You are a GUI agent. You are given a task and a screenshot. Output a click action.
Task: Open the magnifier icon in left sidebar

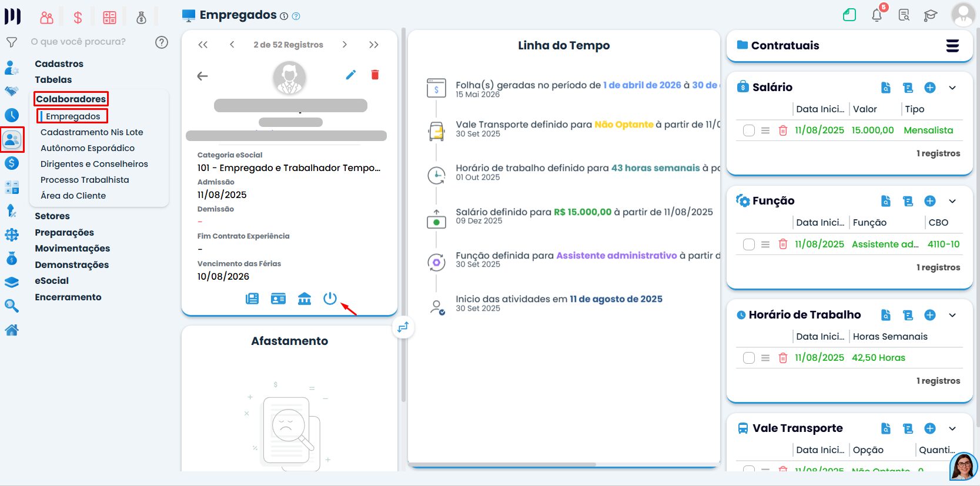pyautogui.click(x=12, y=306)
